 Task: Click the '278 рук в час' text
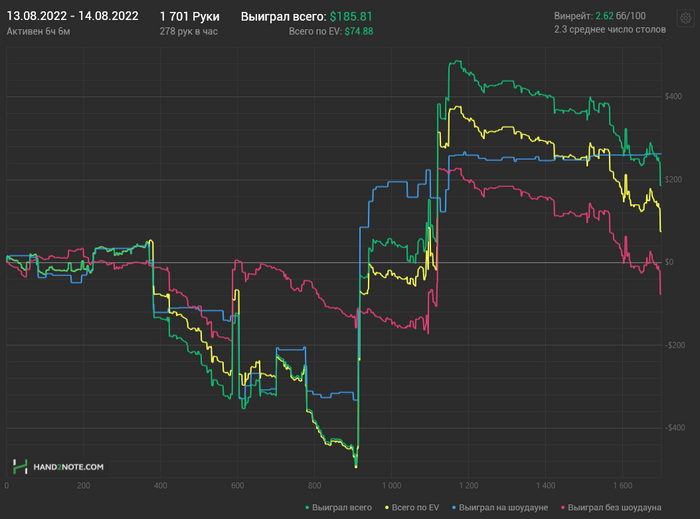pos(188,31)
